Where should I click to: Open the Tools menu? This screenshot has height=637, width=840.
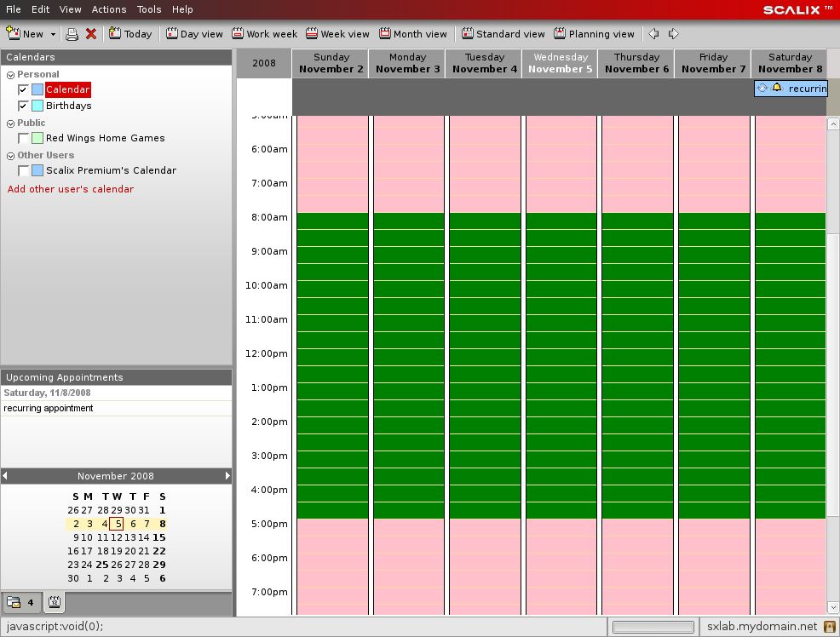coord(149,9)
